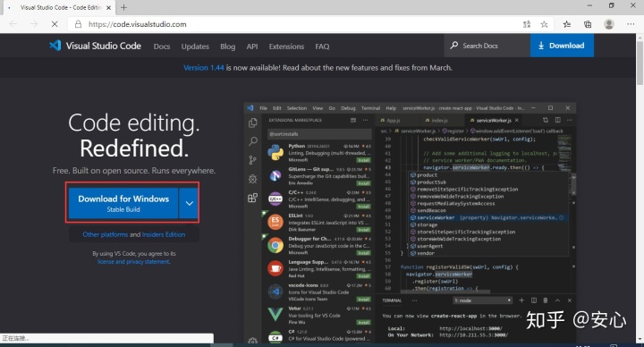Click the browser forward arrow
The image size is (644, 347).
34,24
